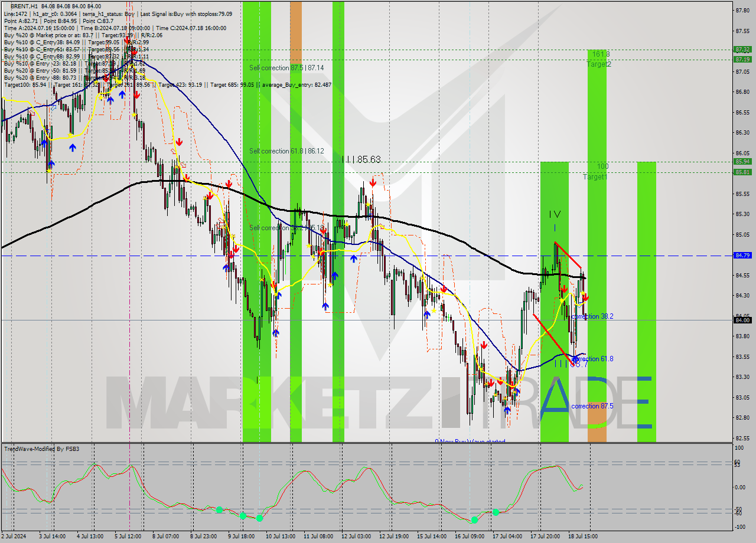The image size is (756, 543).
Task: Click the 86.55 price axis value
Action: 742,112
